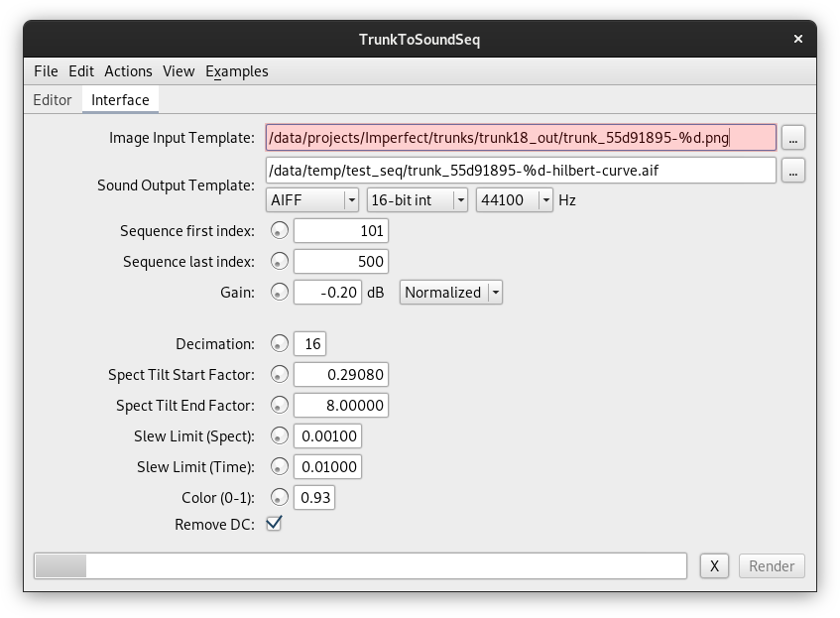
Task: Open the Actions menu
Action: tap(128, 71)
